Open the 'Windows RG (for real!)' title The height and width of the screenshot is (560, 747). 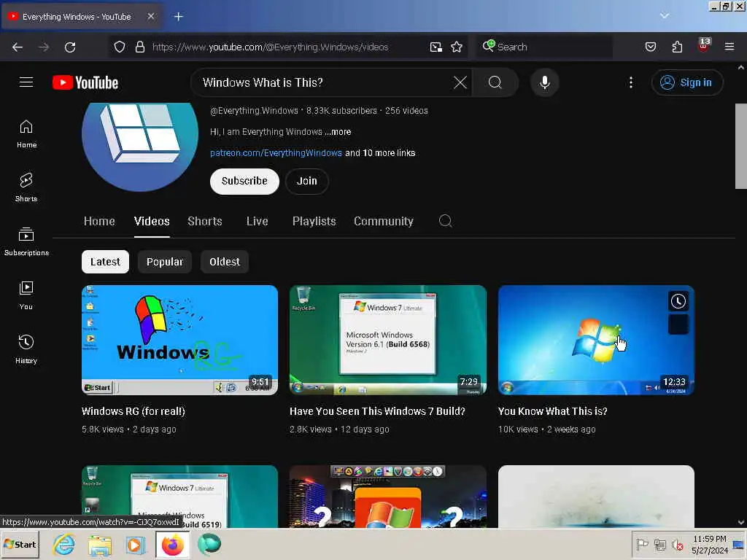point(133,411)
